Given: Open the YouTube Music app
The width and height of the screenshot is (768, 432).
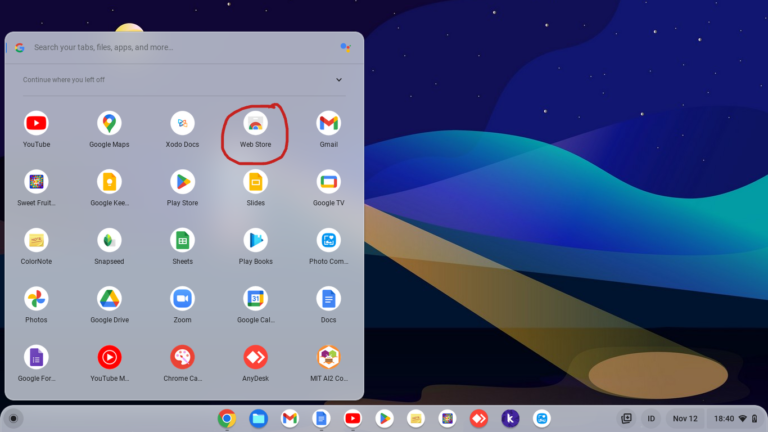Looking at the screenshot, I should (x=109, y=357).
